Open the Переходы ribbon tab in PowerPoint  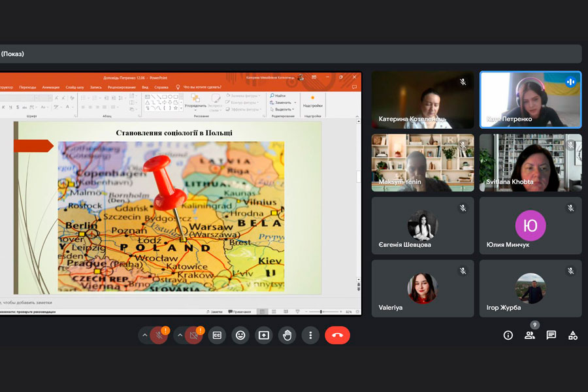coord(27,87)
